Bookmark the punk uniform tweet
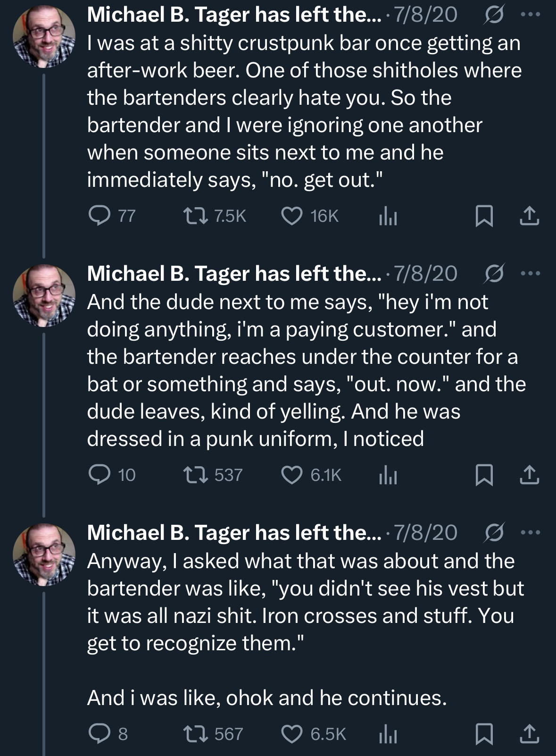Image resolution: width=556 pixels, height=756 pixels. (484, 475)
